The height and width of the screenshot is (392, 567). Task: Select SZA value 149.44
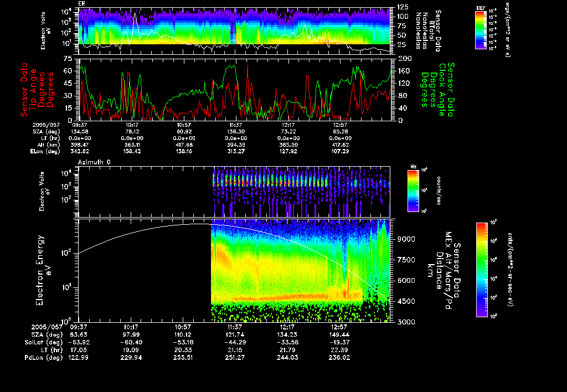(339, 335)
